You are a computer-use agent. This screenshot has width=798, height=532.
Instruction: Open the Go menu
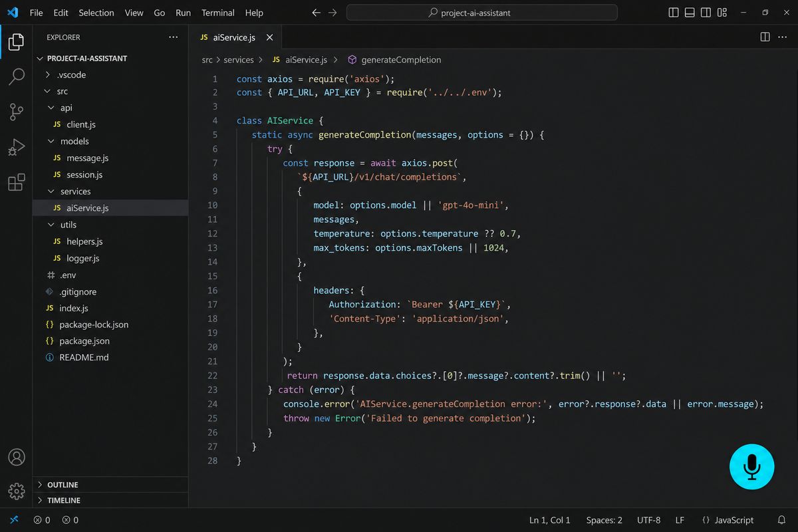coord(160,13)
